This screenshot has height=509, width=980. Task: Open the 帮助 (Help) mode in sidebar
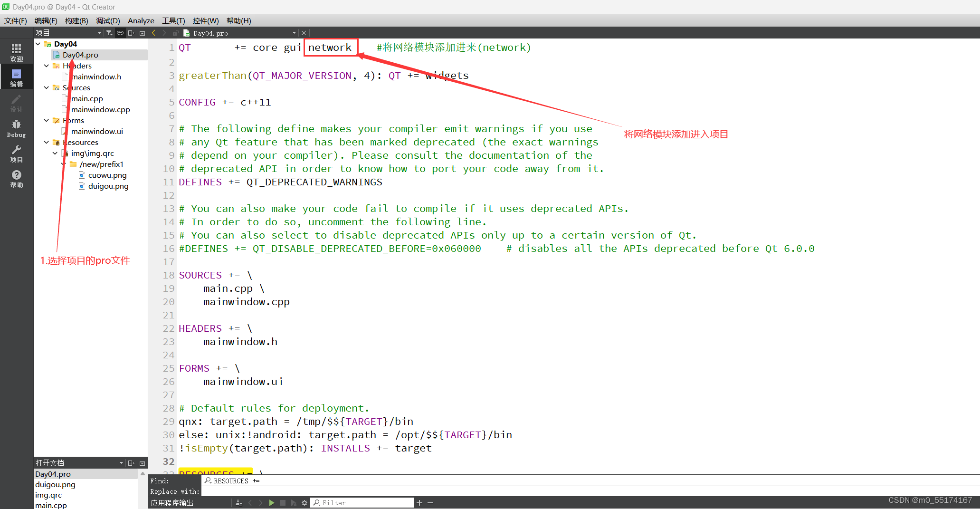pyautogui.click(x=17, y=179)
